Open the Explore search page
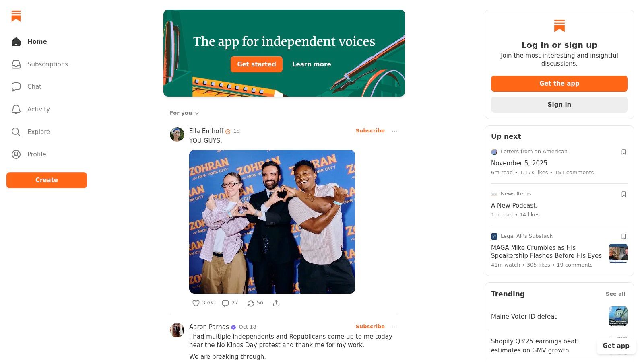Screen dimensions: 644x362 [x=38, y=132]
